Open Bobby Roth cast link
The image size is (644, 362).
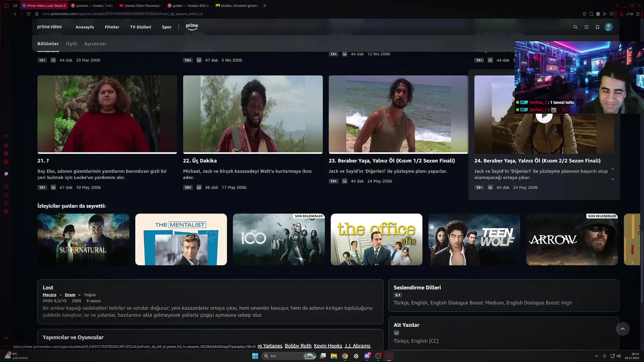[x=298, y=346]
